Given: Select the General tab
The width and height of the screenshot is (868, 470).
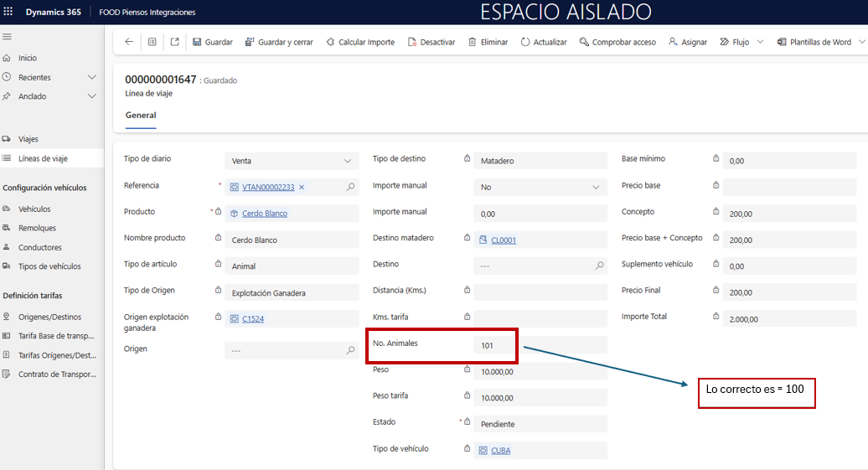Looking at the screenshot, I should 141,116.
